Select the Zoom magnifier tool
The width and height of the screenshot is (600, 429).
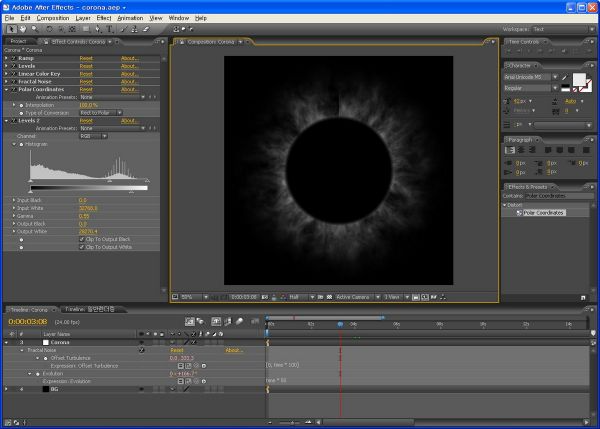(x=35, y=29)
